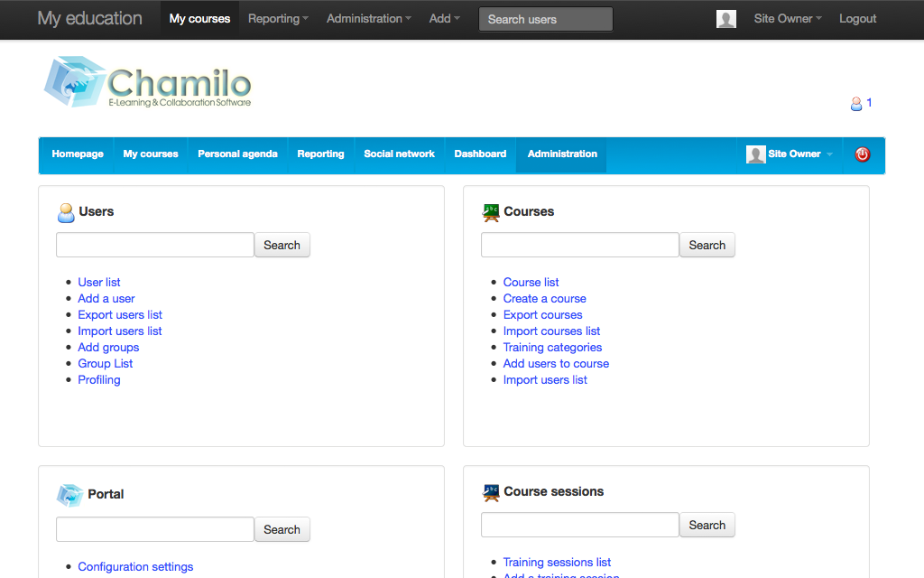Image resolution: width=924 pixels, height=578 pixels.
Task: Click the Users section person icon
Action: coord(66,211)
